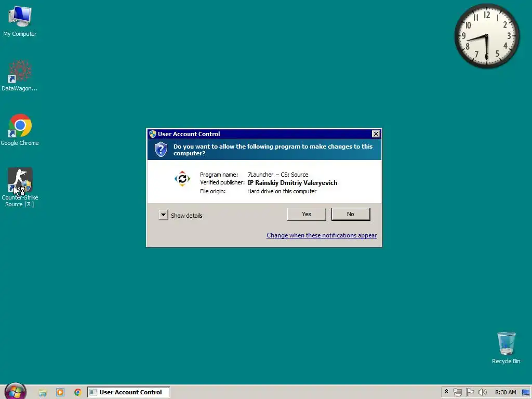
Task: Click "Hard drive on this computer" text
Action: click(x=282, y=191)
